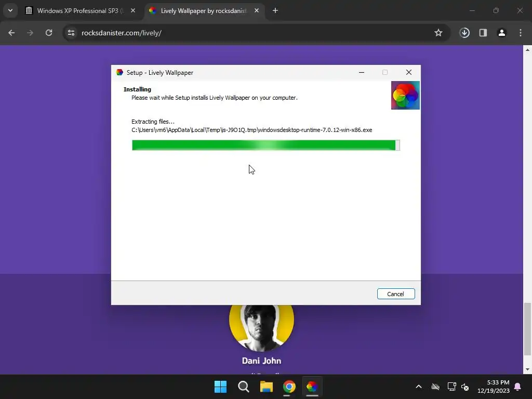Click the Lively setup taskbar icon
The width and height of the screenshot is (532, 399).
coord(312,387)
